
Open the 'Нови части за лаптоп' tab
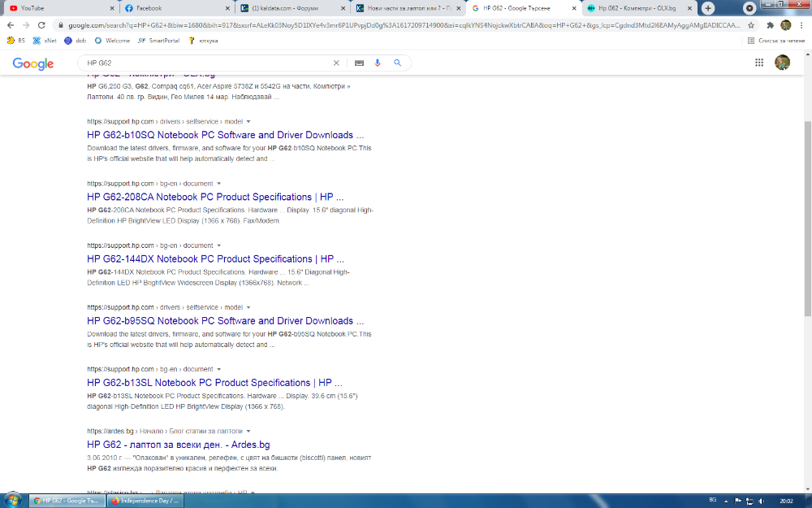tap(407, 8)
